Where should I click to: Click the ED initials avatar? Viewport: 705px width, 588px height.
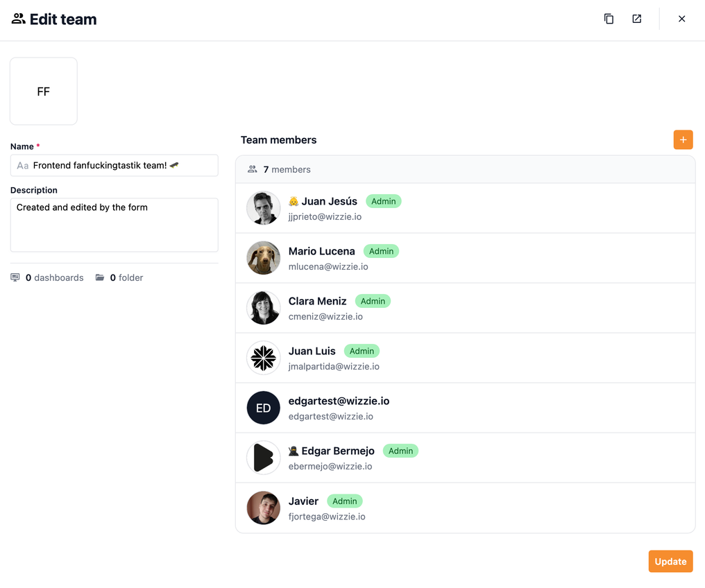pos(263,408)
